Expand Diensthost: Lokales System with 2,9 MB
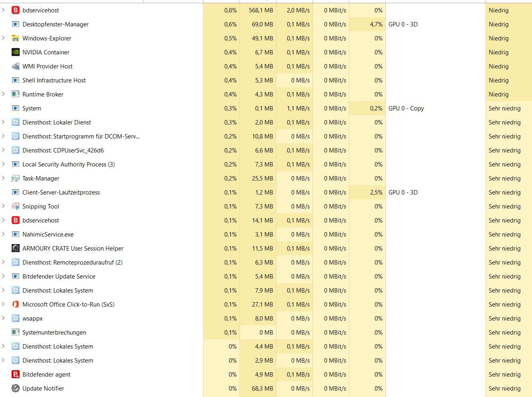The height and width of the screenshot is (397, 532). (4, 360)
